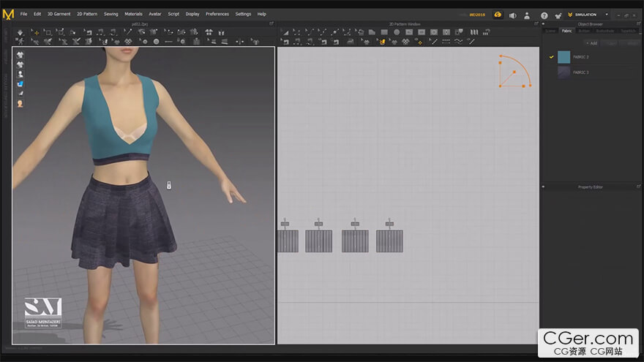The image size is (644, 362).
Task: Click the Simulate down-arrow icon in 3D toolbar
Action: pyautogui.click(x=19, y=32)
